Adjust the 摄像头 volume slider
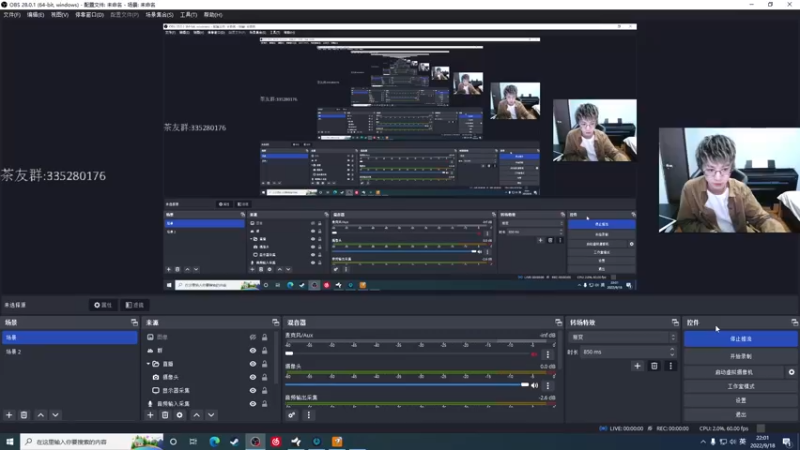Viewport: 800px width, 450px height. 407,385
